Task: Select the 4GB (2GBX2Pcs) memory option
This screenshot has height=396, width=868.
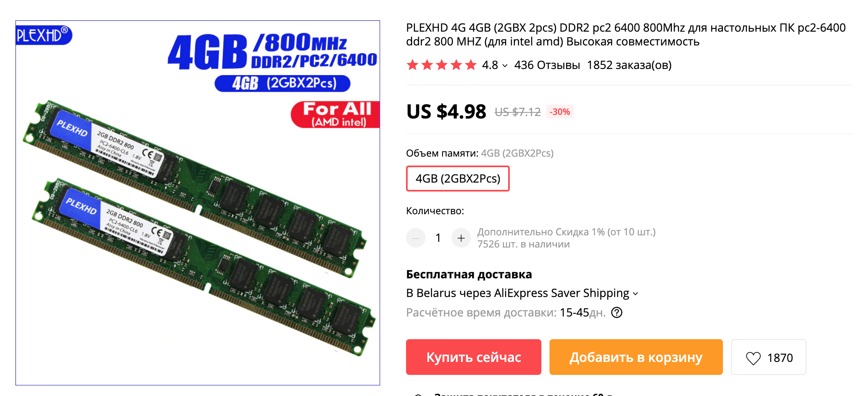Action: pos(458,179)
